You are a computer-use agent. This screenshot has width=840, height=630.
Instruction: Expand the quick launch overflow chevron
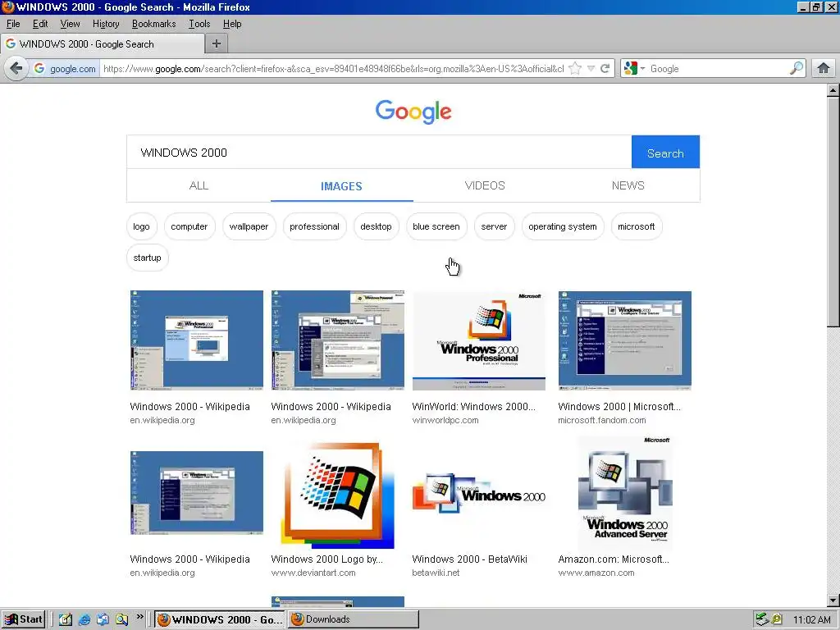pyautogui.click(x=139, y=617)
